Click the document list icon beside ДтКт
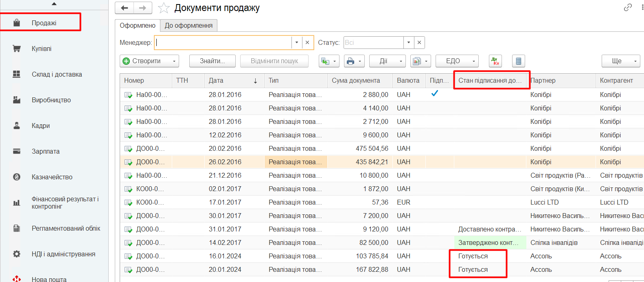644x282 pixels. [518, 61]
